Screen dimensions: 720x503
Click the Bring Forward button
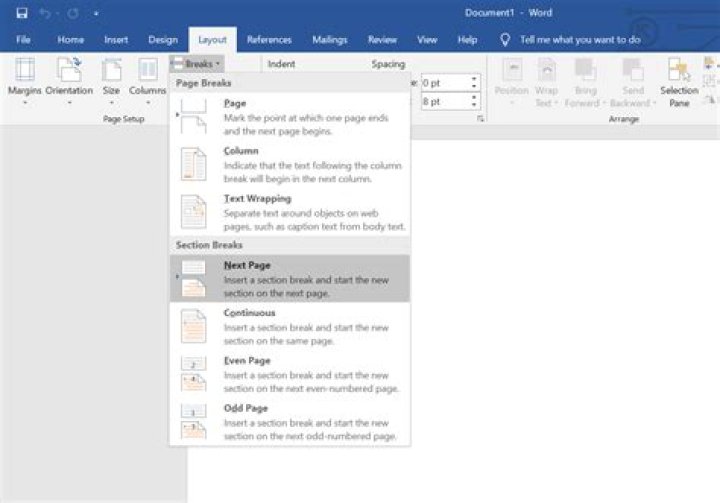click(585, 83)
